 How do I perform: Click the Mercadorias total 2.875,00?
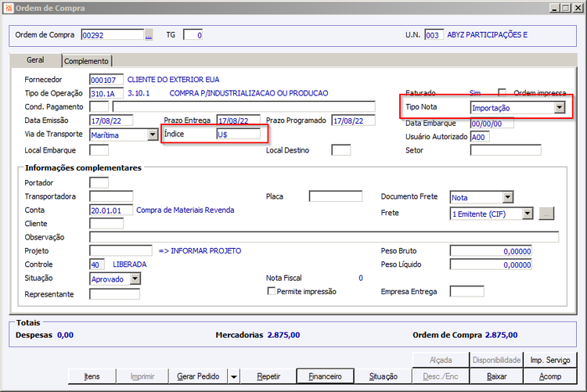(x=283, y=335)
